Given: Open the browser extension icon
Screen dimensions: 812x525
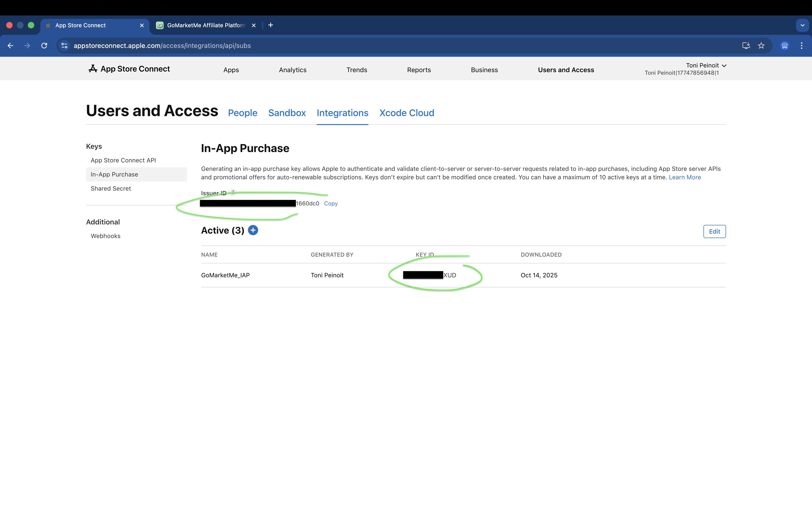Looking at the screenshot, I should (x=785, y=45).
